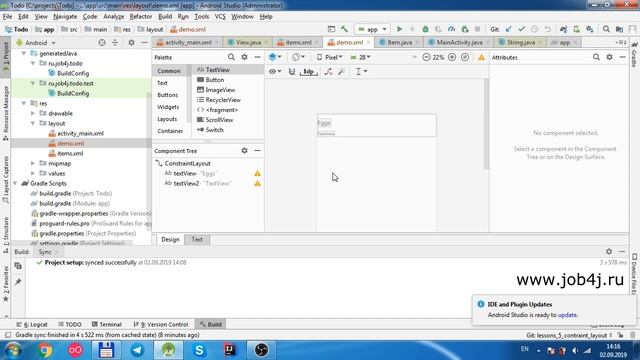Viewport: 640px width, 360px height.
Task: Toggle view options eye icon
Action: coord(275,71)
